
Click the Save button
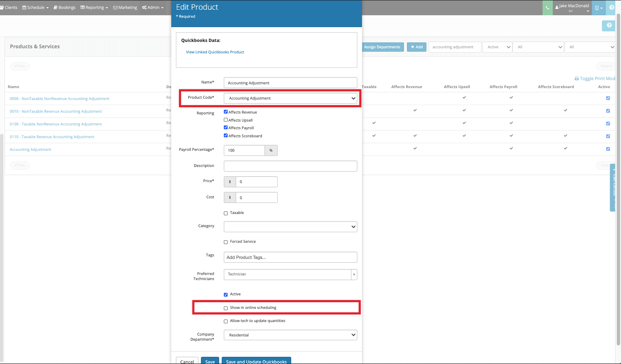210,361
